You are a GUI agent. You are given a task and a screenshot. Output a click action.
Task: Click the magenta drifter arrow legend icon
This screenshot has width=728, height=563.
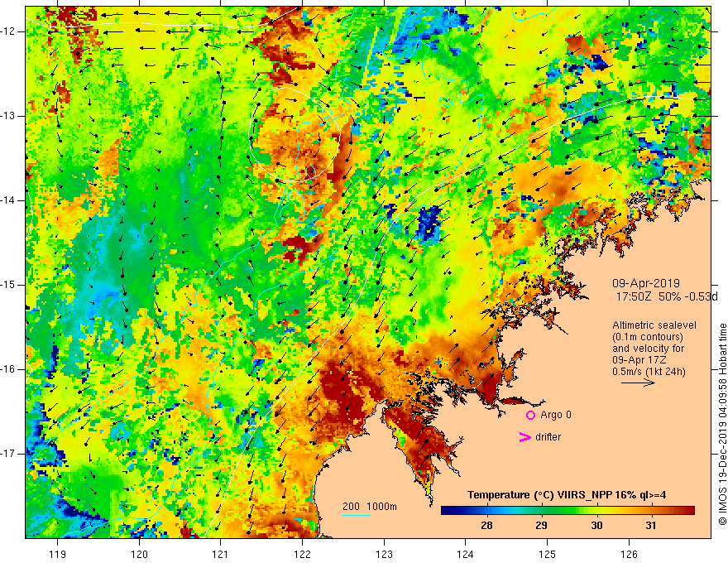coord(524,437)
